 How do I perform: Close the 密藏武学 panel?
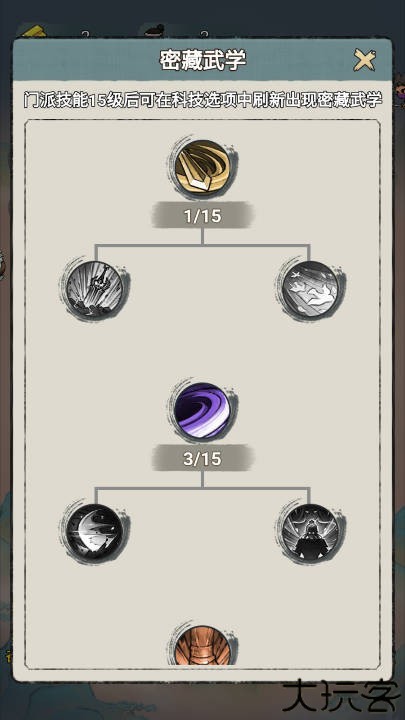pos(365,60)
